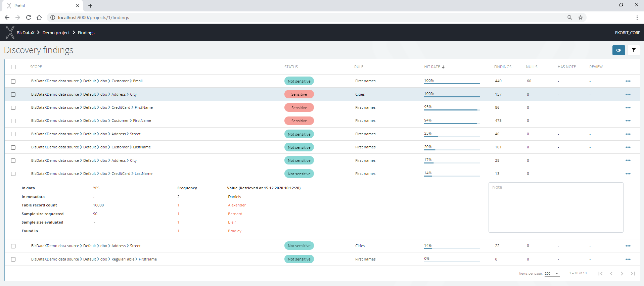
Task: Go to previous page of findings
Action: coord(611,274)
